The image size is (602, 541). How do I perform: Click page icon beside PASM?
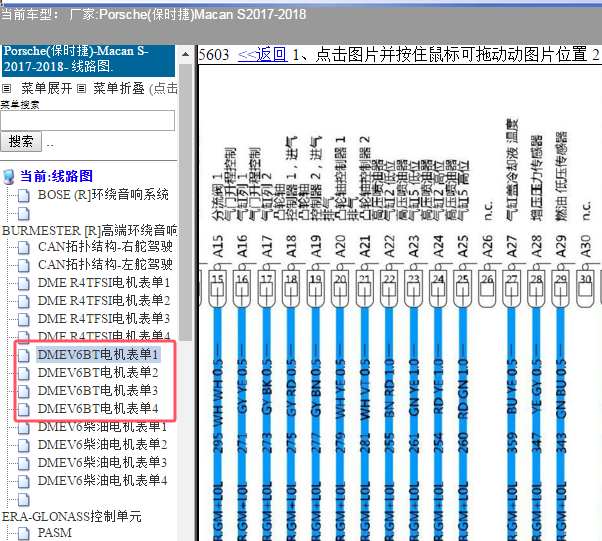[x=24, y=533]
